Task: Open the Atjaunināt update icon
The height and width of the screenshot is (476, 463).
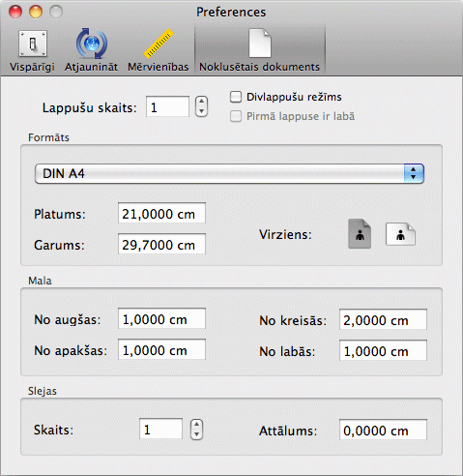Action: click(92, 44)
